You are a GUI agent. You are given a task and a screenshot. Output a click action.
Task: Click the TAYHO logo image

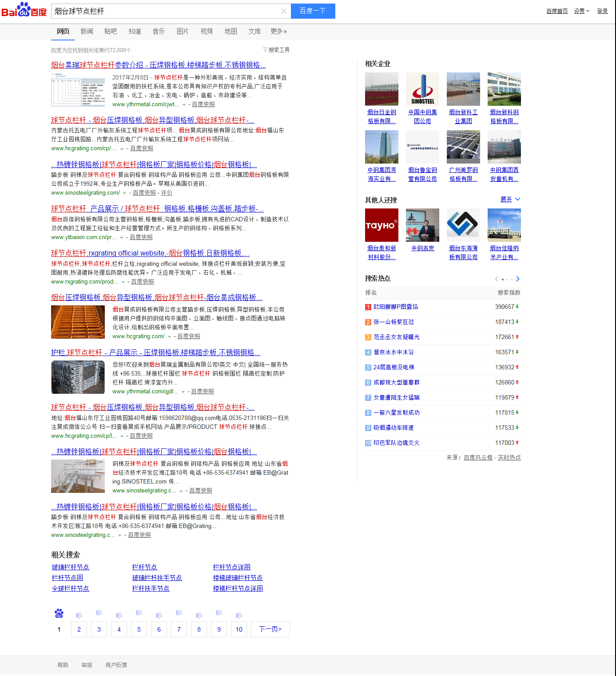[382, 225]
